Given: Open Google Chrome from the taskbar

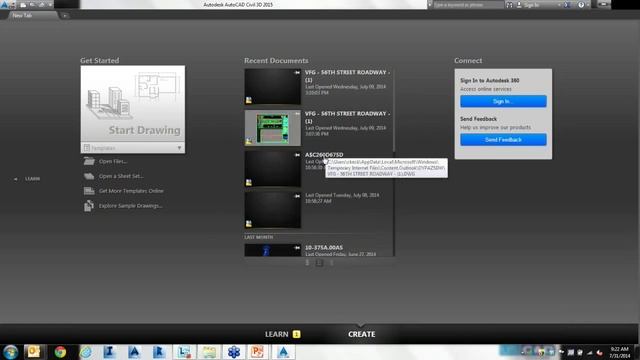Looking at the screenshot, I should click(x=60, y=352).
